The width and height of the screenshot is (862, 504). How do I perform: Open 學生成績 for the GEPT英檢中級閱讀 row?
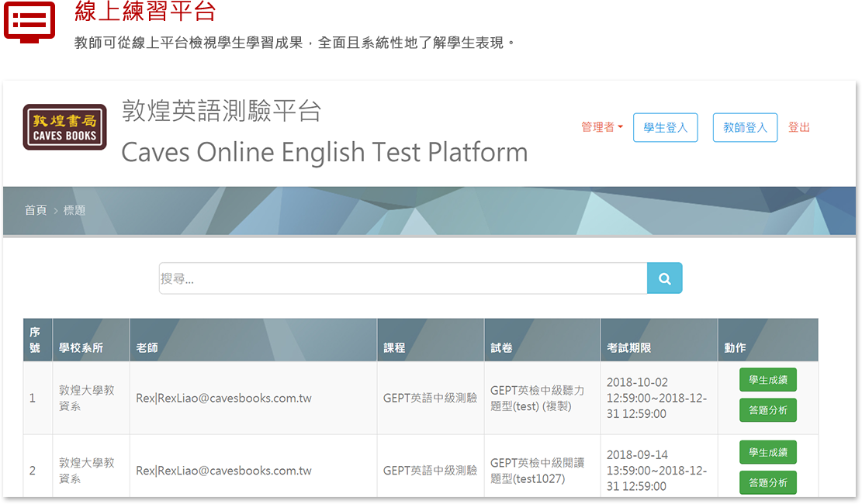[768, 452]
